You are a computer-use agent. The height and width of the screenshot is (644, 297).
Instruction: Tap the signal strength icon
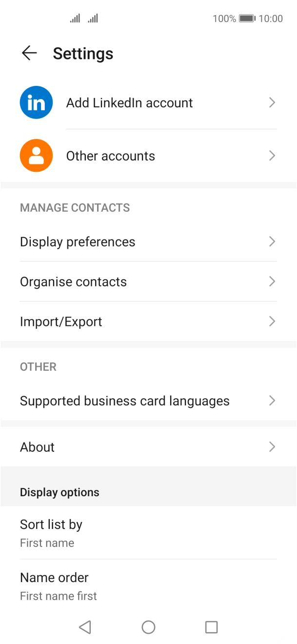[75, 19]
